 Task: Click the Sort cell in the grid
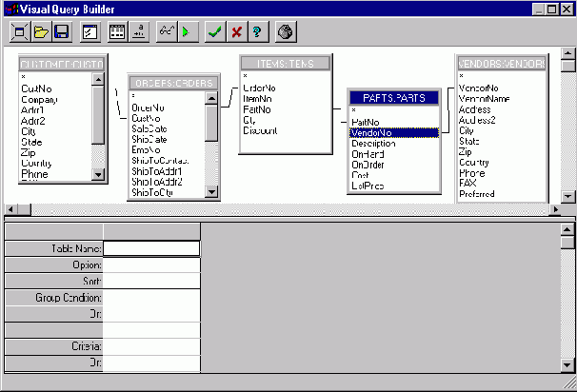pyautogui.click(x=151, y=282)
